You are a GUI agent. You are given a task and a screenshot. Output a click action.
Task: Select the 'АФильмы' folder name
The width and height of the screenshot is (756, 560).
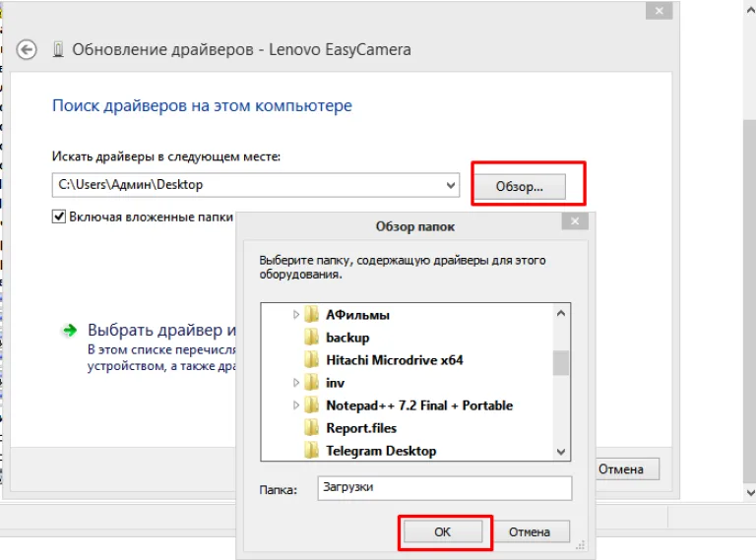click(357, 315)
